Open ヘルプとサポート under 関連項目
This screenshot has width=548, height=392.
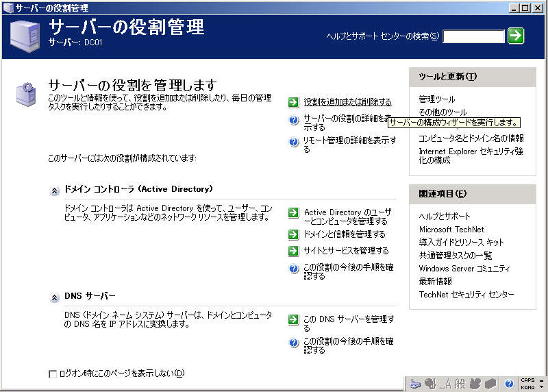pyautogui.click(x=445, y=217)
